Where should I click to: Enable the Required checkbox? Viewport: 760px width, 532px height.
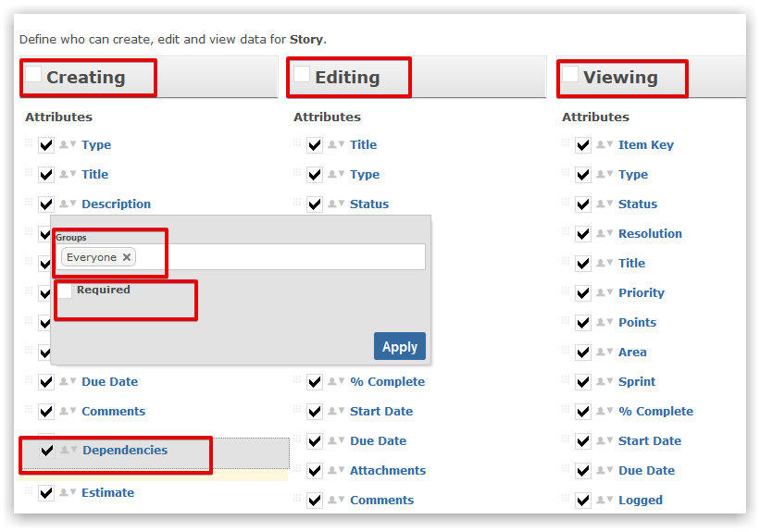click(66, 291)
